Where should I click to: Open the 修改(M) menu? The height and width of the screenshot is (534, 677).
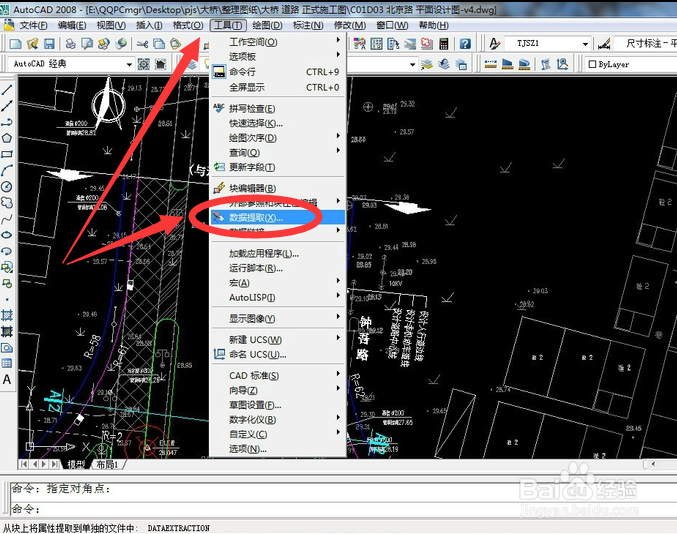349,25
